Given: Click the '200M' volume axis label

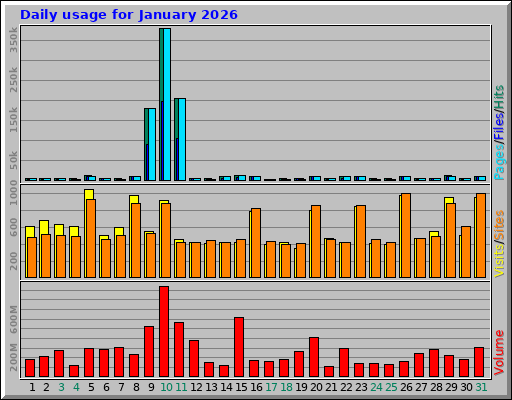Looking at the screenshot, I should click(13, 358).
